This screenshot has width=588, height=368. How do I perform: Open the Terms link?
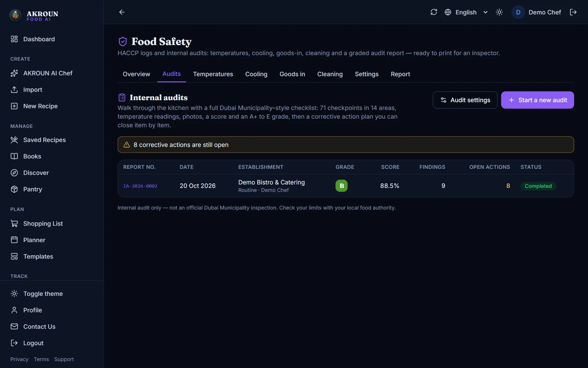pyautogui.click(x=41, y=359)
